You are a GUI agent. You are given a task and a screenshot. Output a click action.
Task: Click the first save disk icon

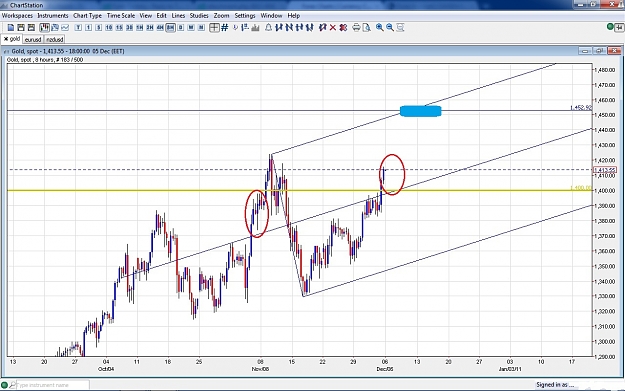pyautogui.click(x=21, y=28)
